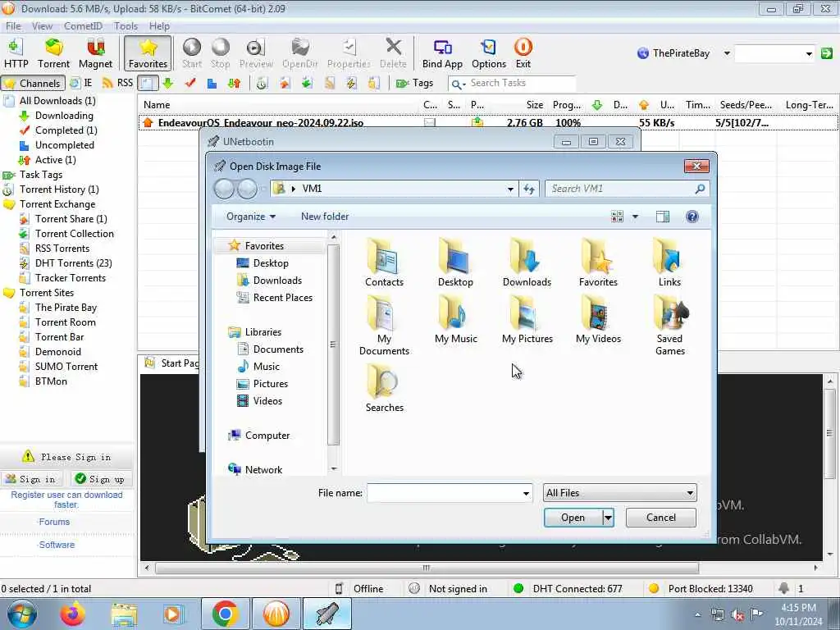This screenshot has height=630, width=840.
Task: Open Chrome from the taskbar
Action: coord(225,614)
